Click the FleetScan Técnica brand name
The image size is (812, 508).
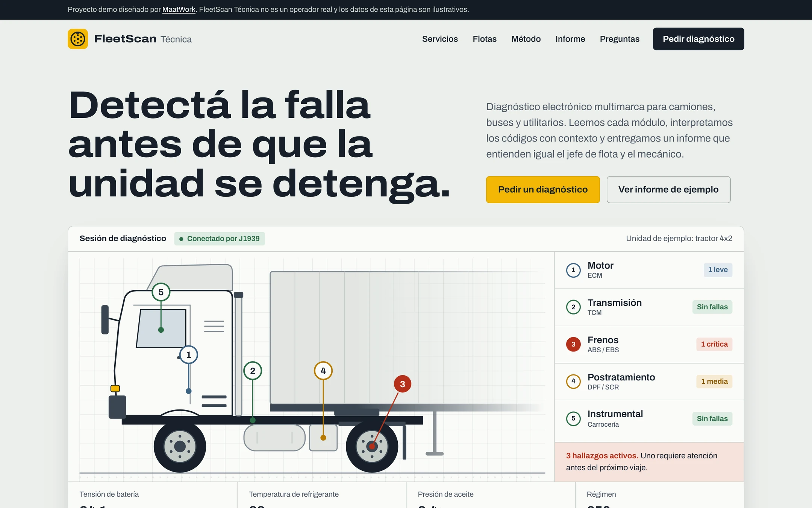(143, 39)
